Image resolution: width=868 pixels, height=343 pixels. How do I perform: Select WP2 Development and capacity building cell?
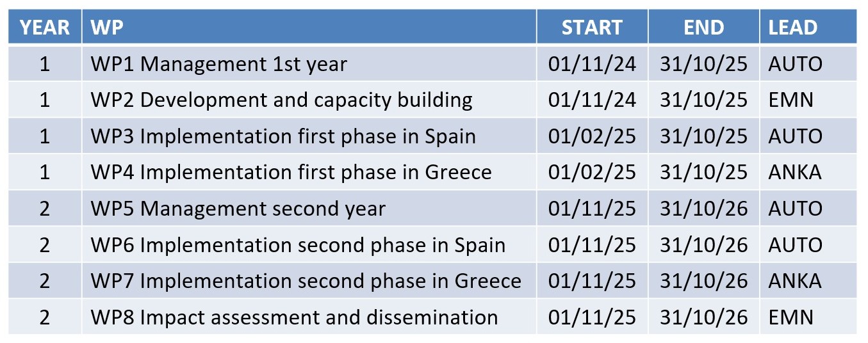point(281,100)
